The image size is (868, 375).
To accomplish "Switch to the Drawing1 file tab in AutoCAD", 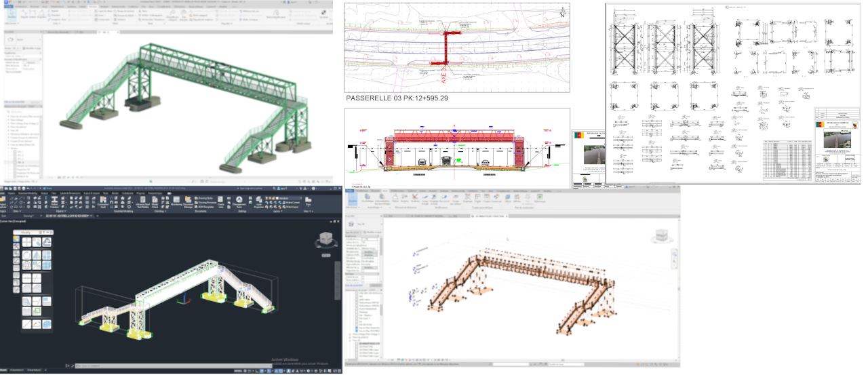I will [x=28, y=215].
